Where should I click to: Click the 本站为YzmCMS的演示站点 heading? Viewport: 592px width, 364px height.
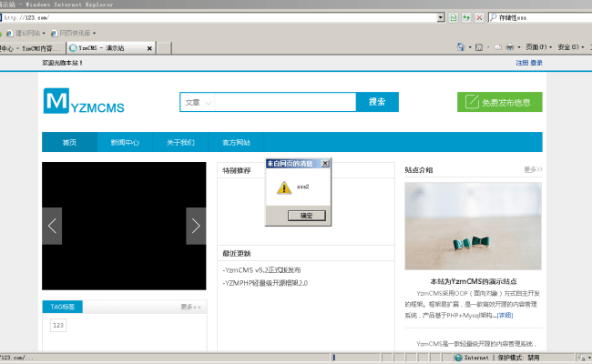[x=474, y=281]
